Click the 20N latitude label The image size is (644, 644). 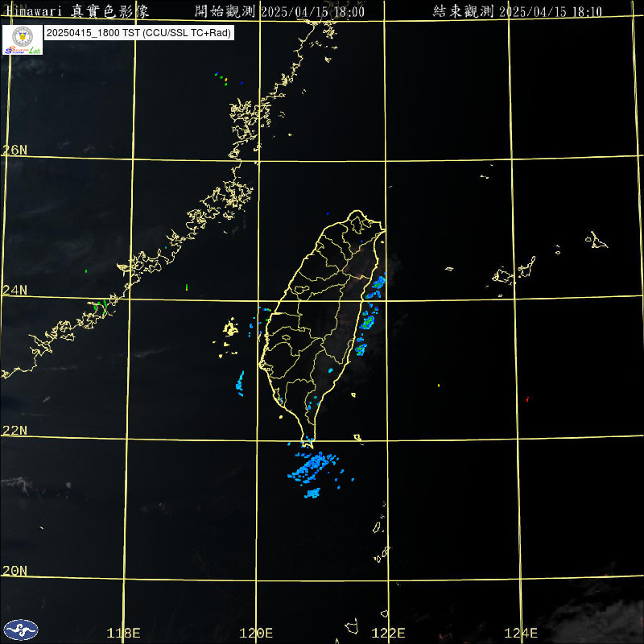pyautogui.click(x=14, y=570)
